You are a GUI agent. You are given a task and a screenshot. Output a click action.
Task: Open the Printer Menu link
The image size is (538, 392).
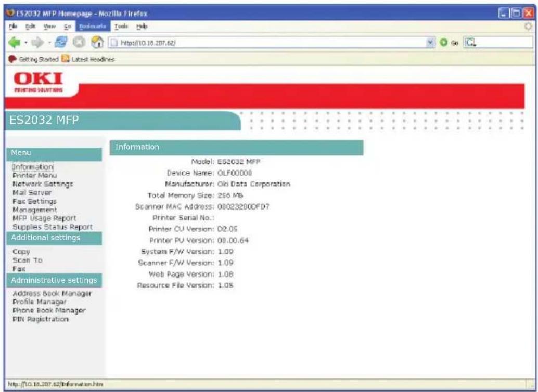pos(35,175)
